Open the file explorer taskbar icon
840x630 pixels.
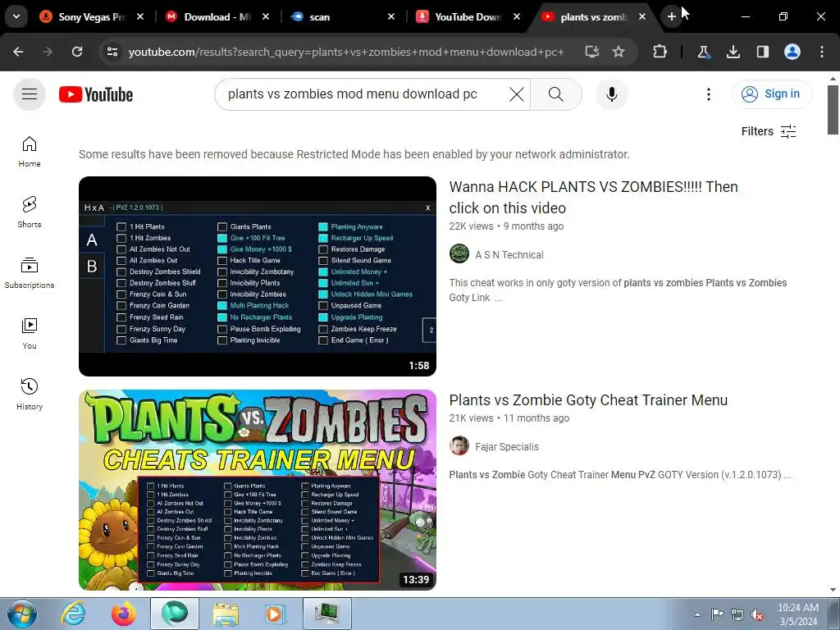[226, 614]
